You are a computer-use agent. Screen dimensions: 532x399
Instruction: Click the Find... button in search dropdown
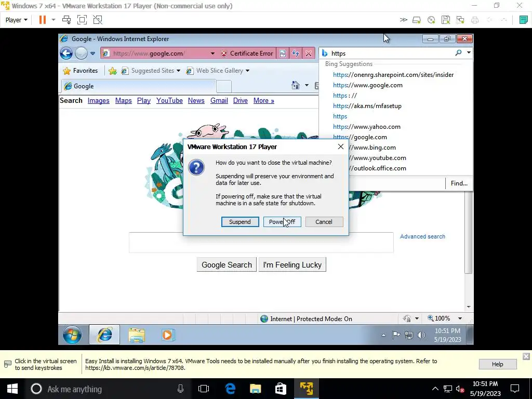point(459,183)
